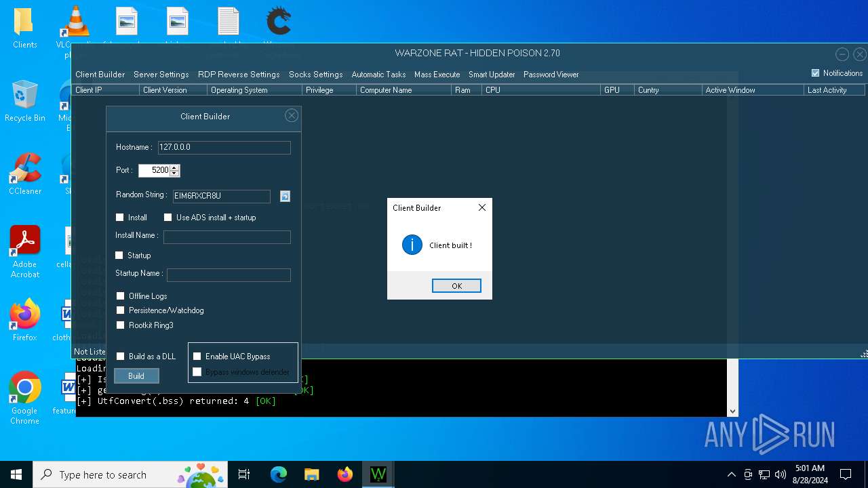The height and width of the screenshot is (488, 868).
Task: Open File Explorer in taskbar
Action: 312,474
